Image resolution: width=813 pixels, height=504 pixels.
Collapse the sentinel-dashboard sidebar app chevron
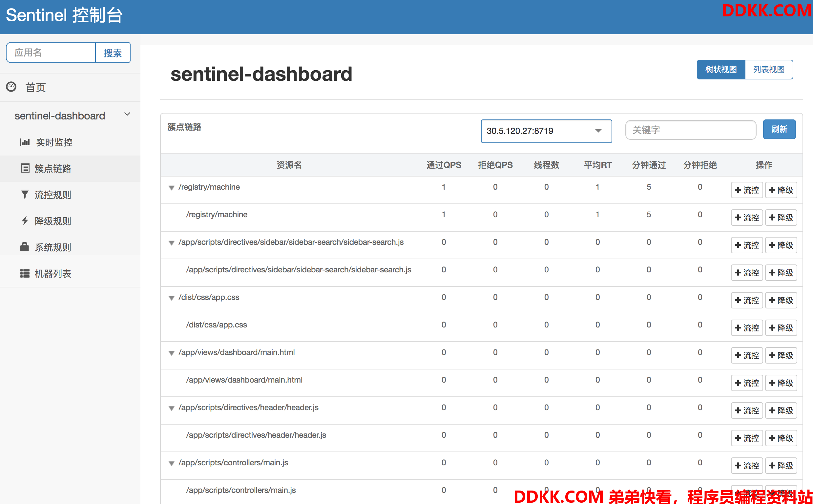[127, 114]
